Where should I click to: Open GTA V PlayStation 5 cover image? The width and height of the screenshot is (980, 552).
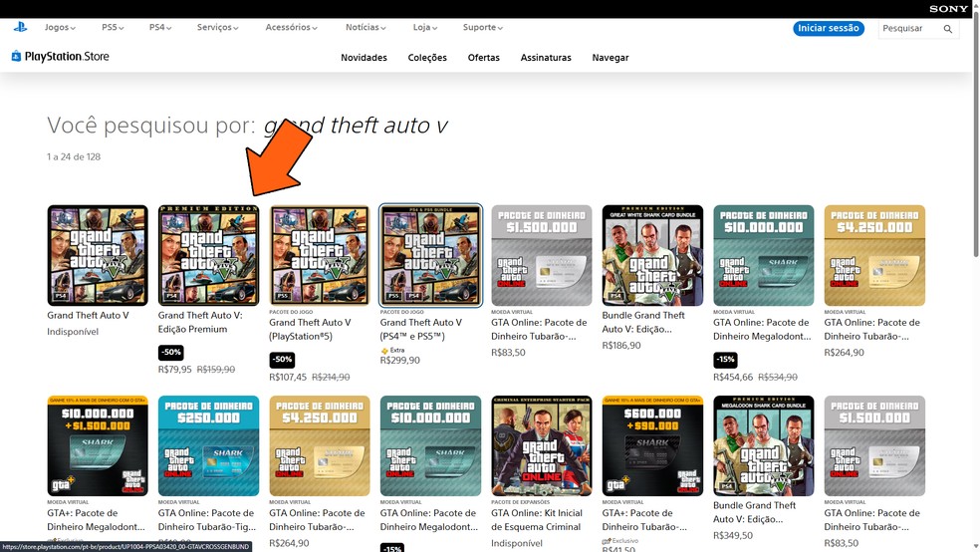tap(320, 255)
